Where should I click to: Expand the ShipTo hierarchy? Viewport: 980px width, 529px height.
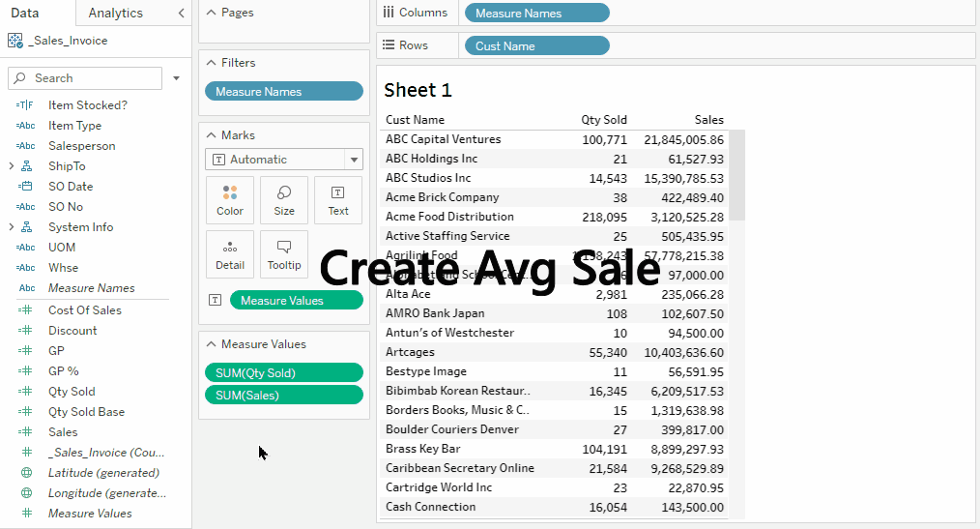(x=12, y=166)
